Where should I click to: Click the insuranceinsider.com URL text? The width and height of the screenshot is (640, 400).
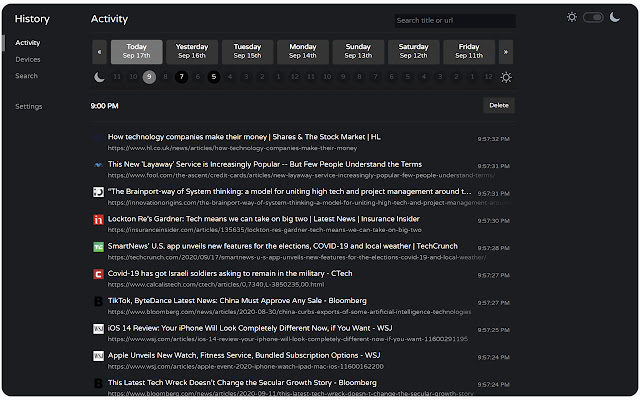pos(264,230)
